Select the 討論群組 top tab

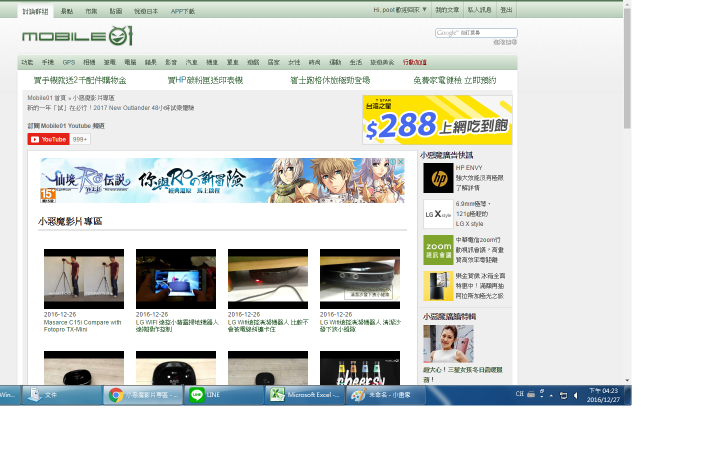click(35, 11)
